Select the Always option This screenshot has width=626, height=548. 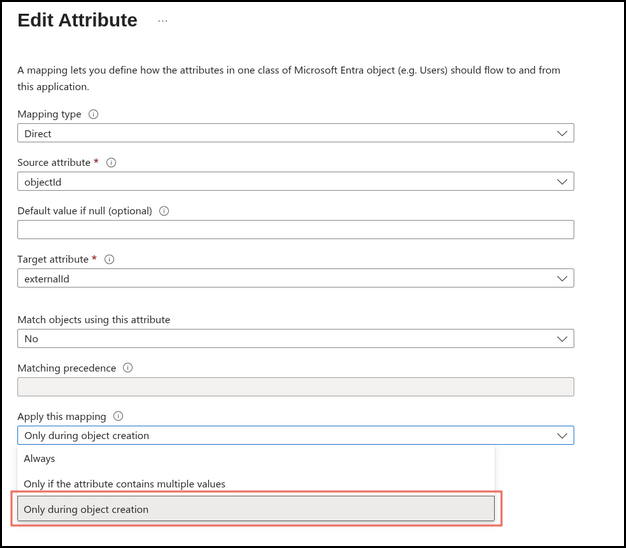click(40, 459)
